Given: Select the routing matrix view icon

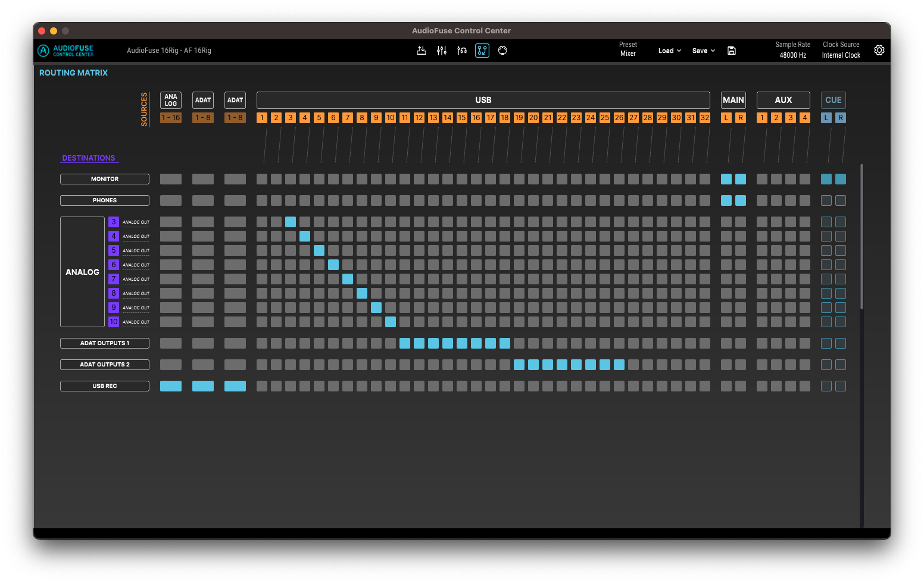Looking at the screenshot, I should pos(482,51).
